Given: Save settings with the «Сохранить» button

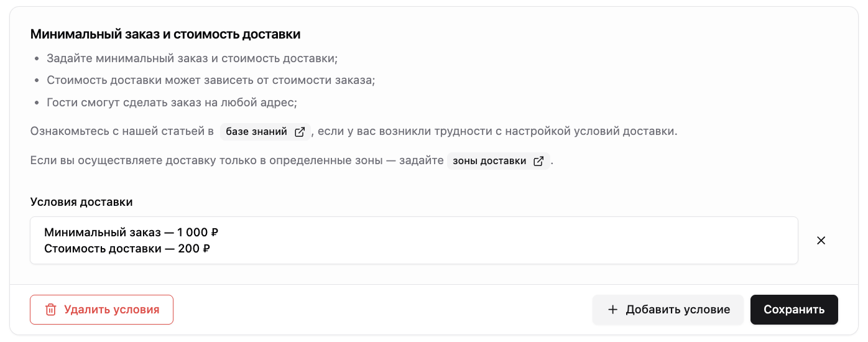Looking at the screenshot, I should pos(794,310).
